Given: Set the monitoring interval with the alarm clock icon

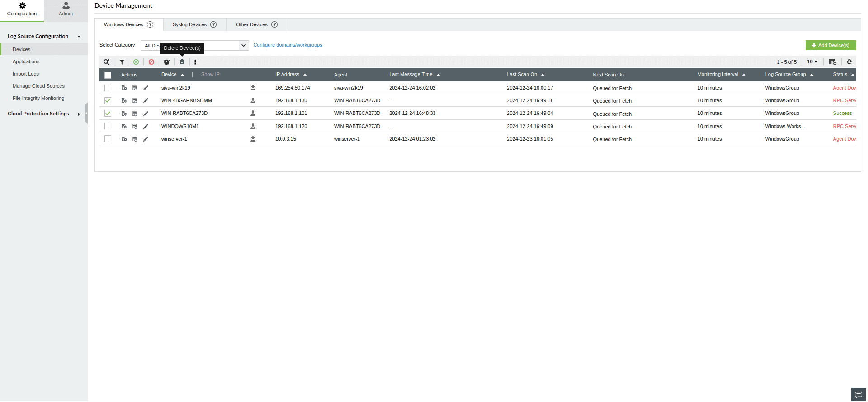Looking at the screenshot, I should [x=166, y=62].
